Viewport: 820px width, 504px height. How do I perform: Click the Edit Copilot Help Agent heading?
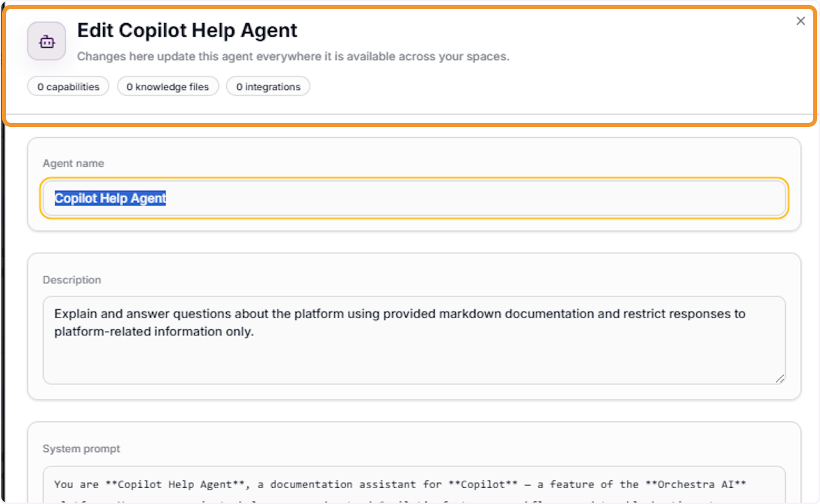(x=187, y=31)
